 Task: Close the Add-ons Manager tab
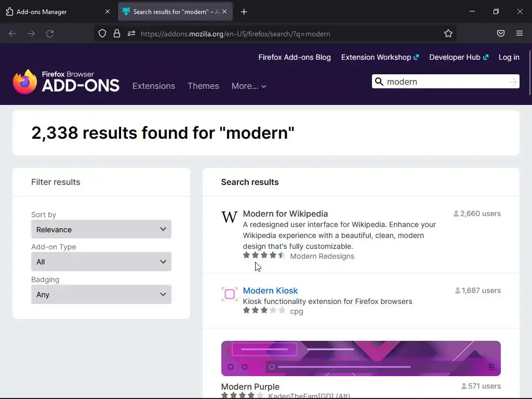click(x=108, y=11)
